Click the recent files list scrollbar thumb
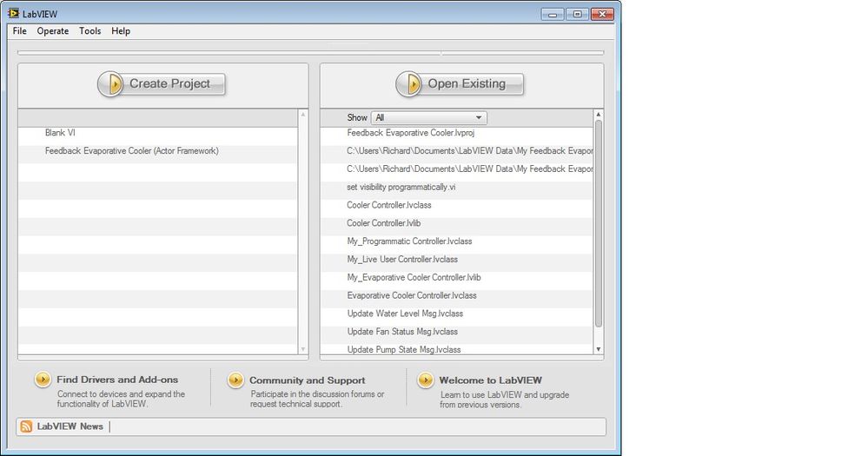868x456 pixels. tap(598, 223)
